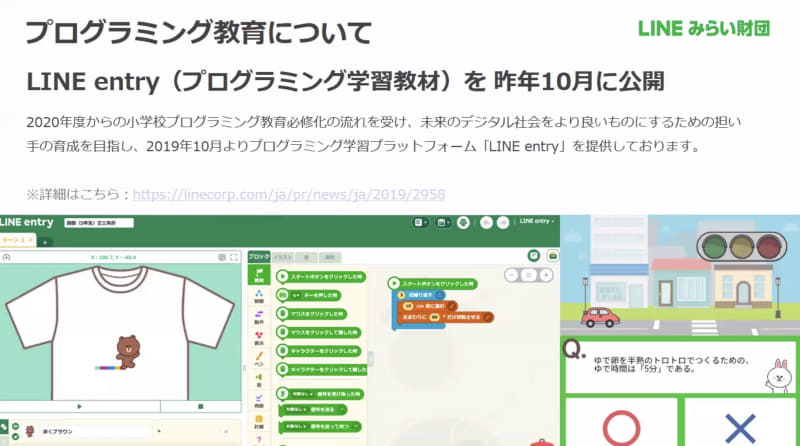
Task: Open signal dropdown on 信号を受け取った時 block
Action: coord(301,394)
